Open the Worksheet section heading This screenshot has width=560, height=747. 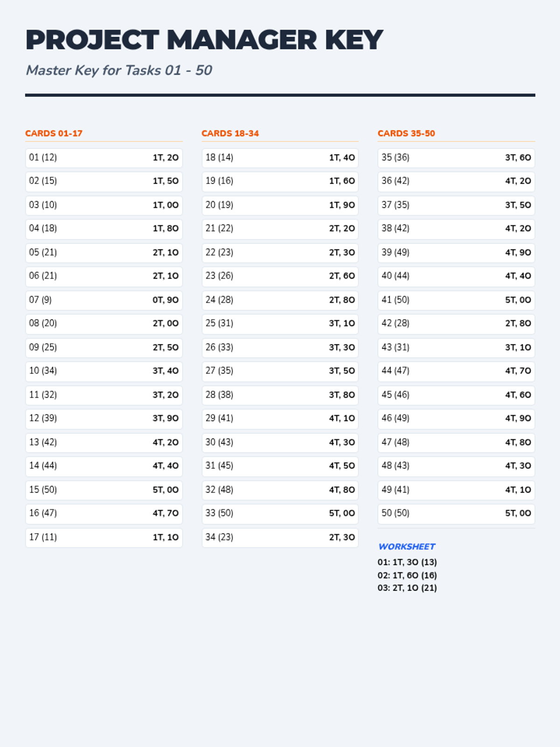(x=406, y=547)
